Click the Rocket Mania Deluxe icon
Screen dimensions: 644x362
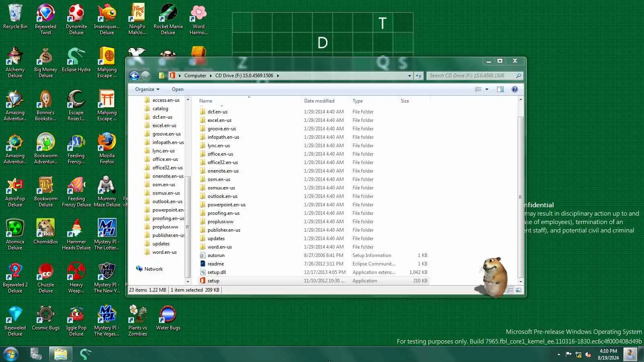click(168, 19)
